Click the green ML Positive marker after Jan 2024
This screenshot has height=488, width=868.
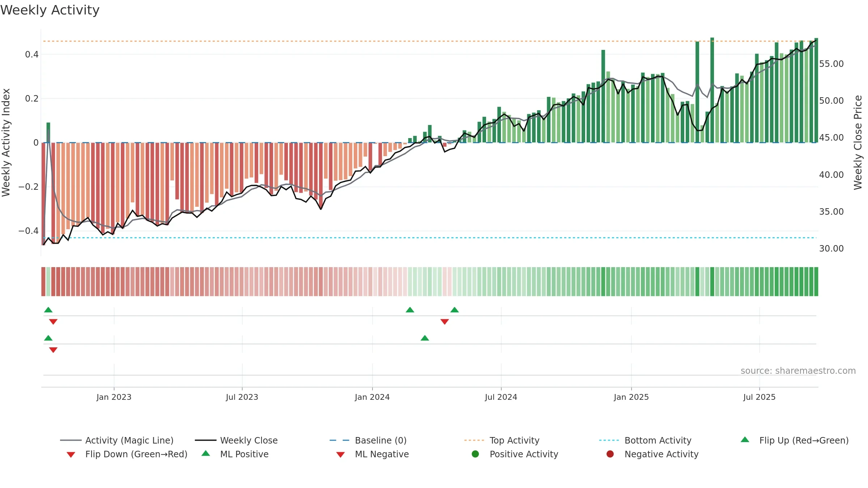(x=425, y=338)
